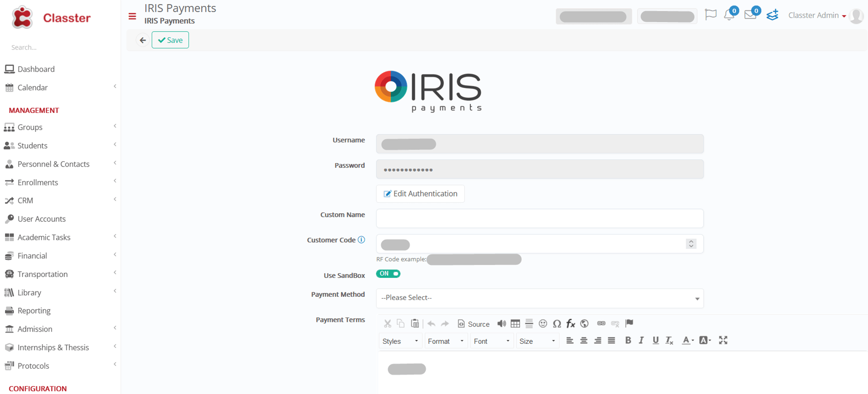The height and width of the screenshot is (394, 868).
Task: Toggle italic formatting
Action: click(x=641, y=341)
